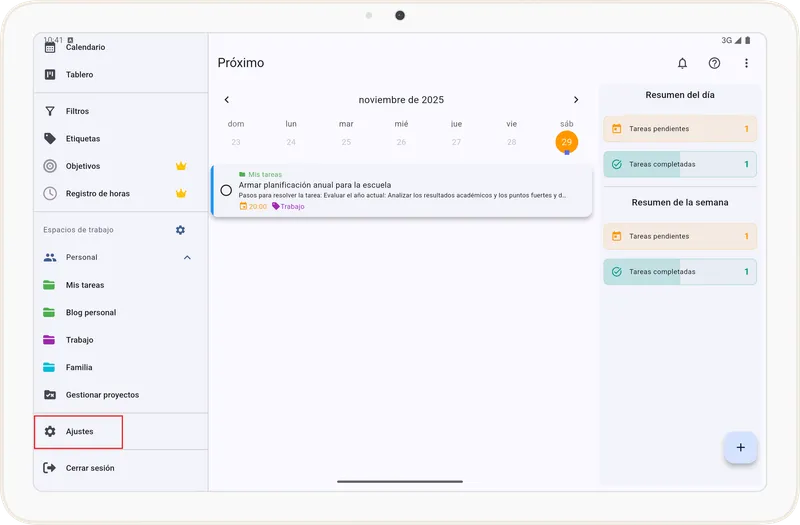800x525 pixels.
Task: Open the Blog personal project
Action: coord(90,312)
